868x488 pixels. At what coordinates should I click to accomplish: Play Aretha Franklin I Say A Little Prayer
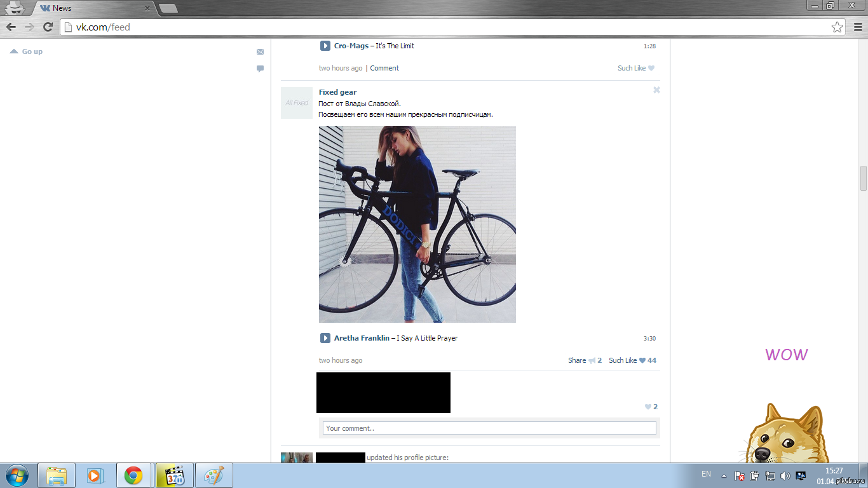(x=325, y=338)
